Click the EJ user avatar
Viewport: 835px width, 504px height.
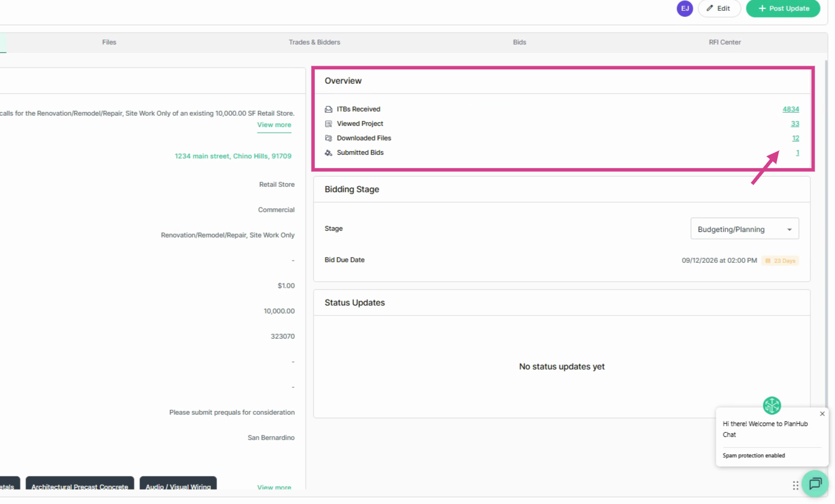click(685, 8)
